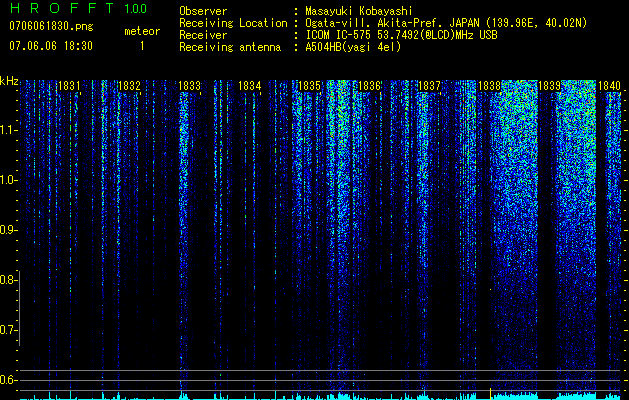Click the 0.7 kHz axis label
The height and width of the screenshot is (400, 629).
(x=8, y=330)
